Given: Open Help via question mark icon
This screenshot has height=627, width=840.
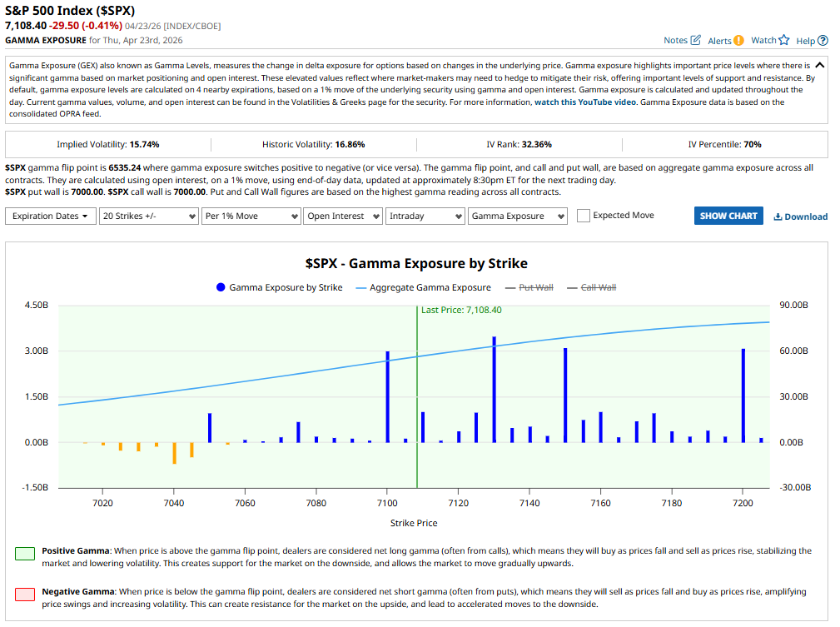Looking at the screenshot, I should point(823,40).
